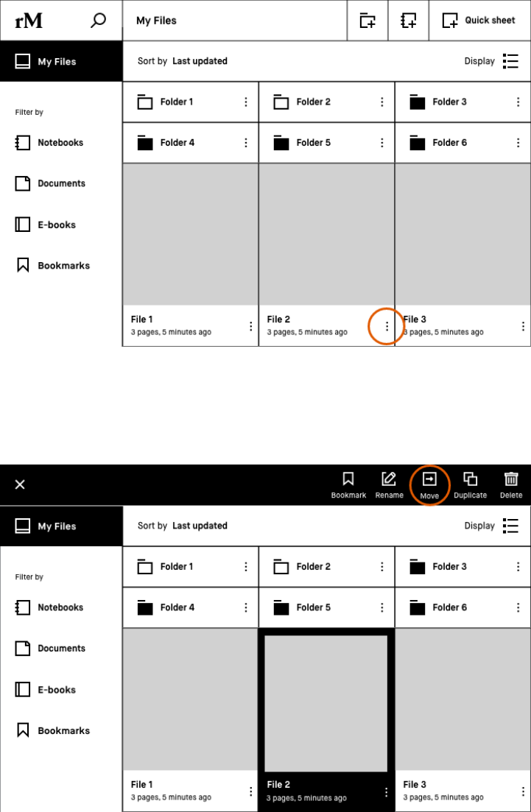The height and width of the screenshot is (812, 531).
Task: Open Folder 3 options in the lower panel
Action: pos(518,567)
